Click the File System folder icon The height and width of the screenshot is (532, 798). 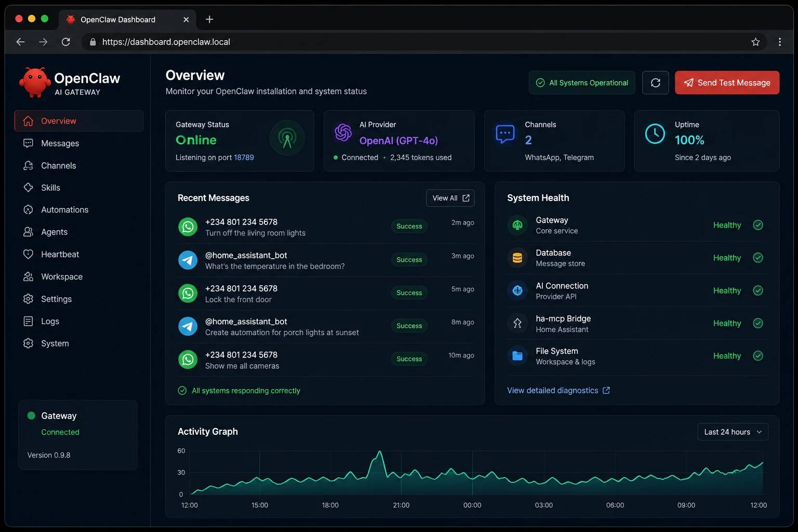517,356
